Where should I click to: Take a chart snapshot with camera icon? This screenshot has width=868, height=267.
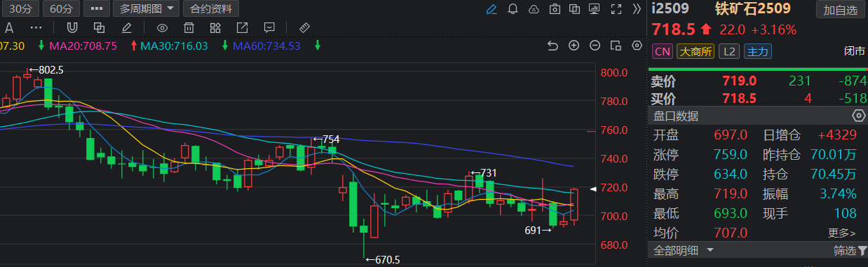pos(555,9)
